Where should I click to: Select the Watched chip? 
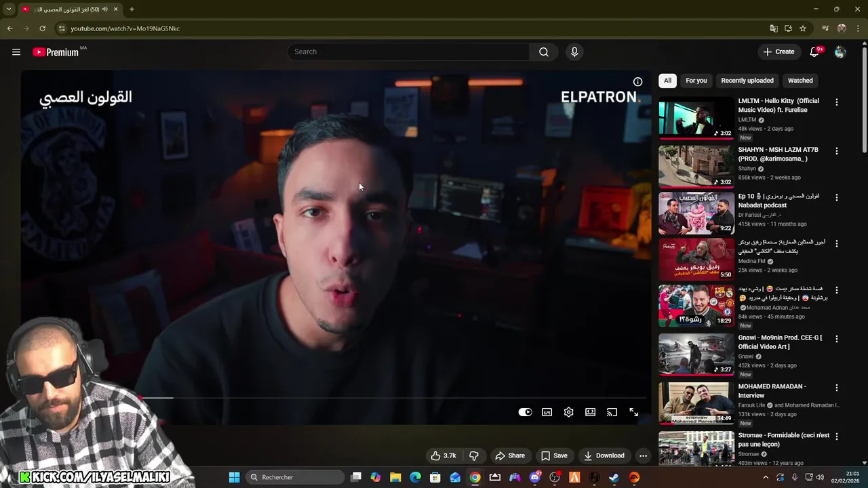point(800,81)
